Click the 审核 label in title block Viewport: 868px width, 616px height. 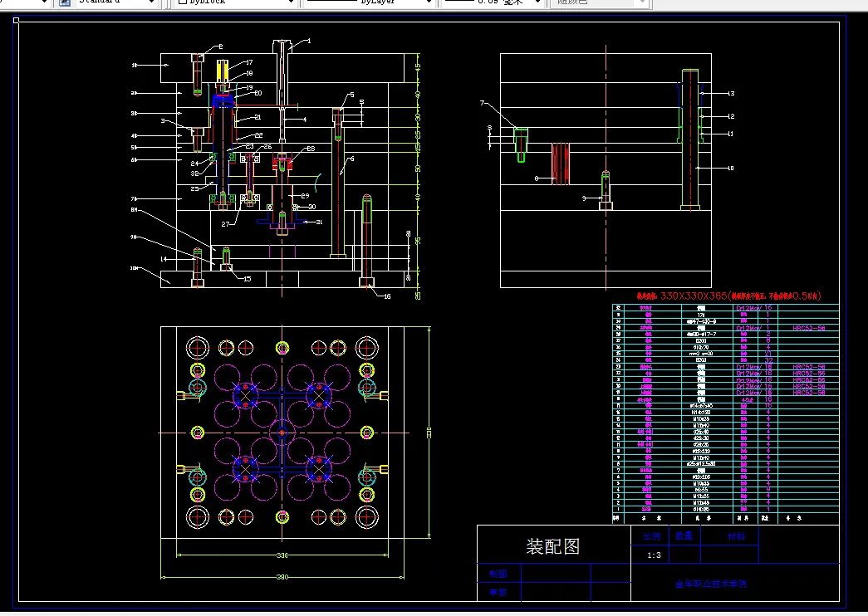coord(498,592)
